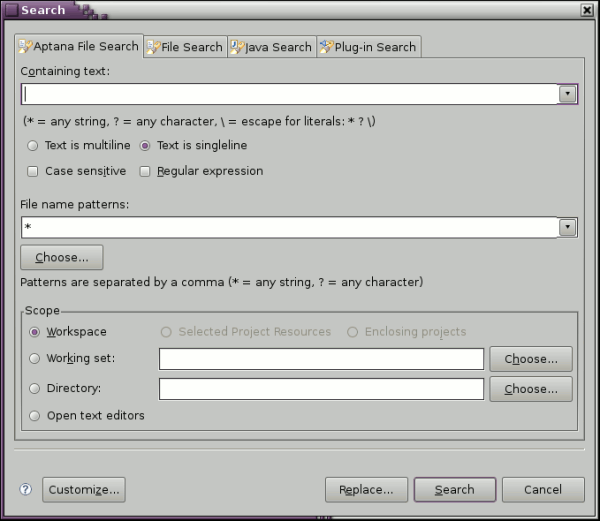Screen dimensions: 600x521
Task: Click the help question mark icon
Action: point(26,489)
